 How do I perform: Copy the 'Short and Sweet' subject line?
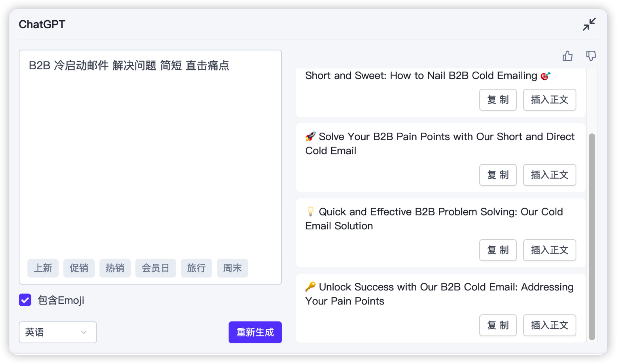coord(498,100)
